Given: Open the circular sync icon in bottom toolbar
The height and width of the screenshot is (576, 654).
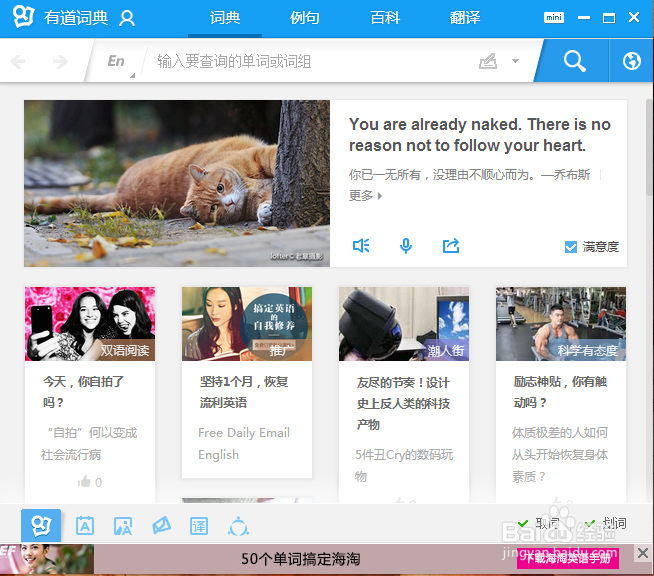Looking at the screenshot, I should 238,526.
